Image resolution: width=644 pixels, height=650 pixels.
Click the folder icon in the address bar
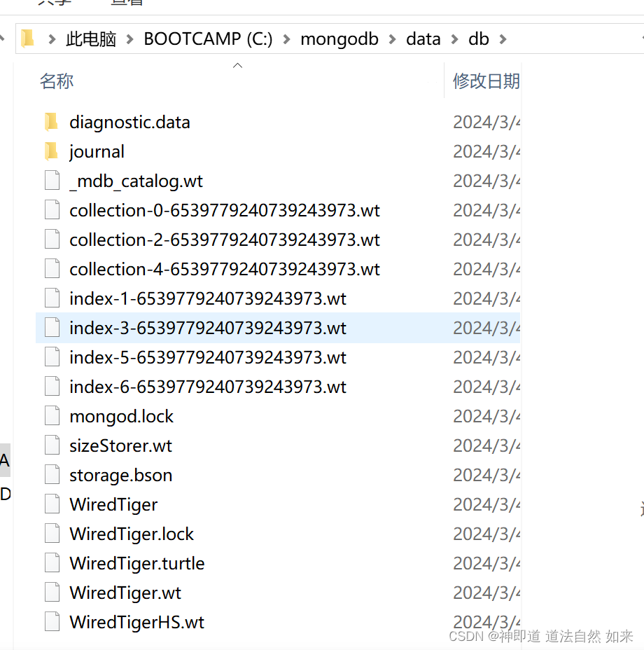pos(26,39)
